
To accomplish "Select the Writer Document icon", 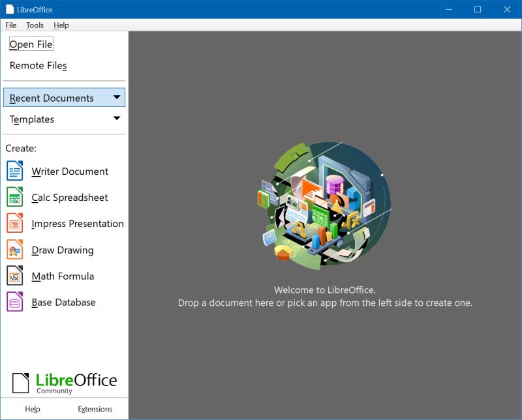I will coord(16,171).
